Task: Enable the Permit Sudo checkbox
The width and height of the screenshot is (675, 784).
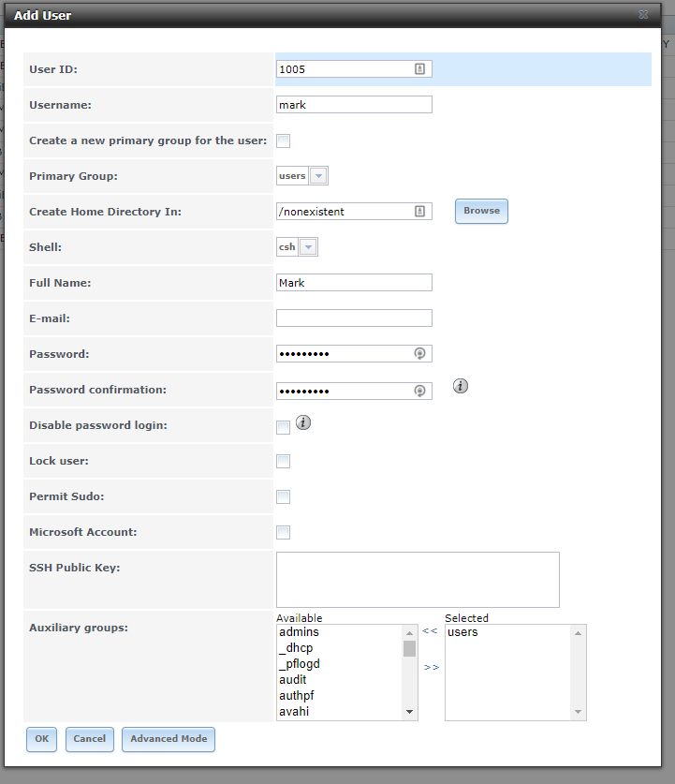Action: click(284, 496)
